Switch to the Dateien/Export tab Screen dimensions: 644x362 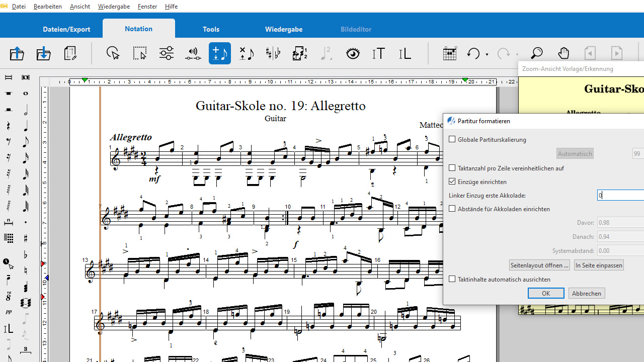click(66, 29)
